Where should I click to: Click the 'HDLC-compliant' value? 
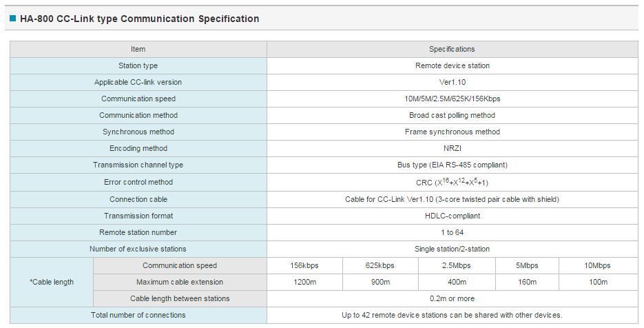453,216
